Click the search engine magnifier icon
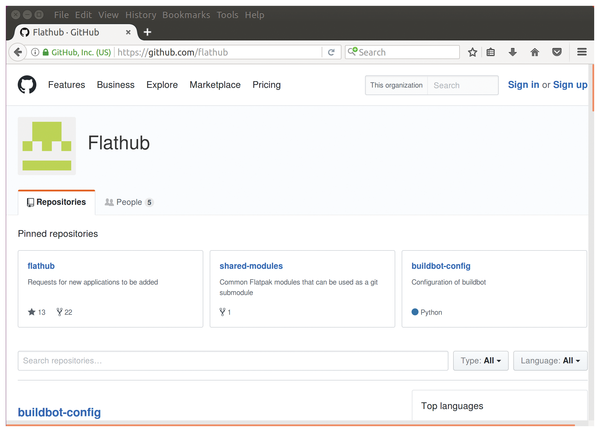 [352, 51]
